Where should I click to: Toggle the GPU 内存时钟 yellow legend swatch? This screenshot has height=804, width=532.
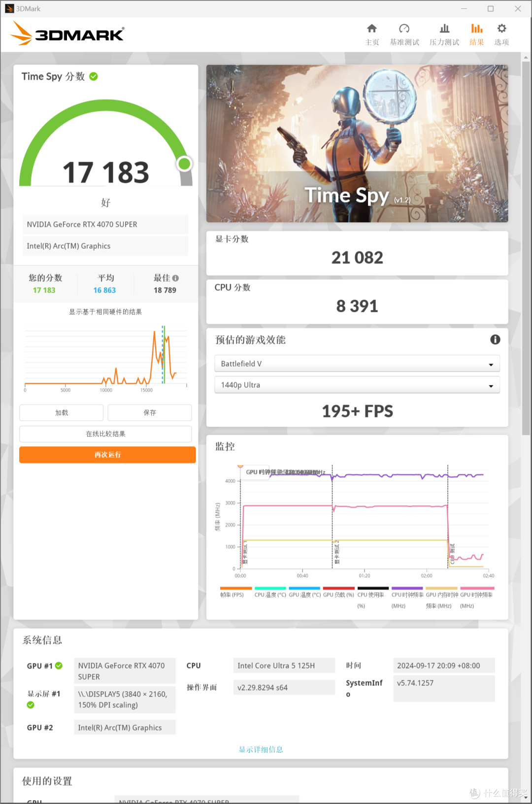(x=442, y=588)
